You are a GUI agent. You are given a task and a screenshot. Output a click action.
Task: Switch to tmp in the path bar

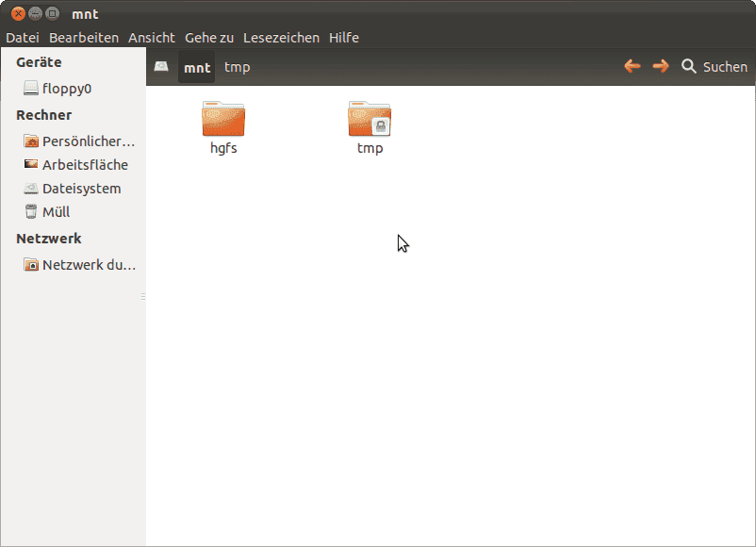(x=238, y=67)
